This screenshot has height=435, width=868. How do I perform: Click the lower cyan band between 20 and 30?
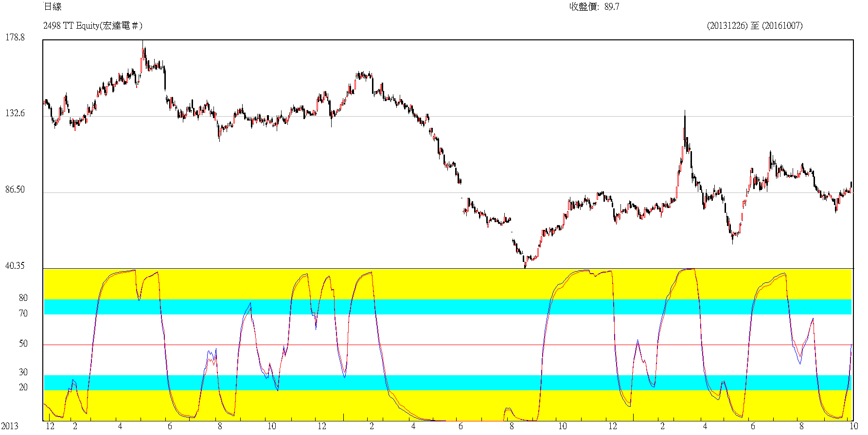pyautogui.click(x=447, y=383)
